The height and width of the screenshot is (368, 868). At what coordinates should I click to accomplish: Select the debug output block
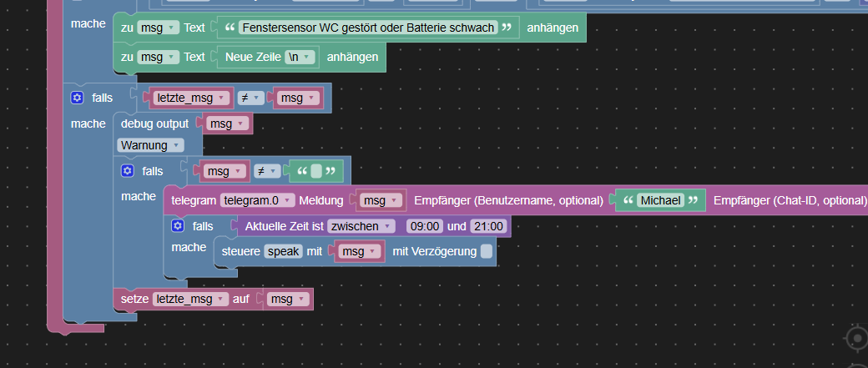(x=154, y=124)
